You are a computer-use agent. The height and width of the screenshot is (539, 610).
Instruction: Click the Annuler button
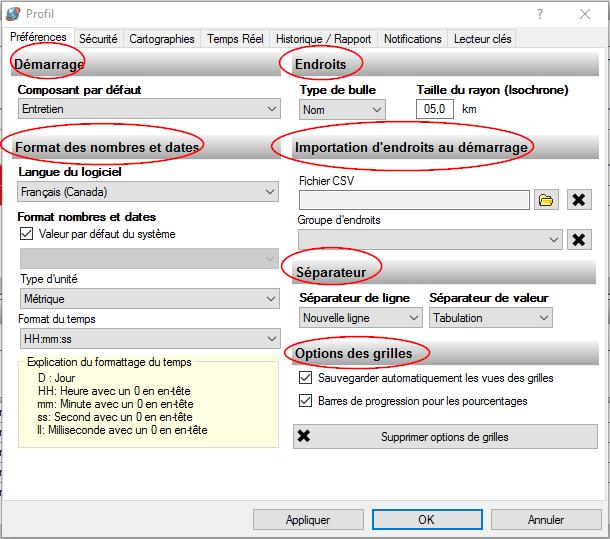point(546,520)
